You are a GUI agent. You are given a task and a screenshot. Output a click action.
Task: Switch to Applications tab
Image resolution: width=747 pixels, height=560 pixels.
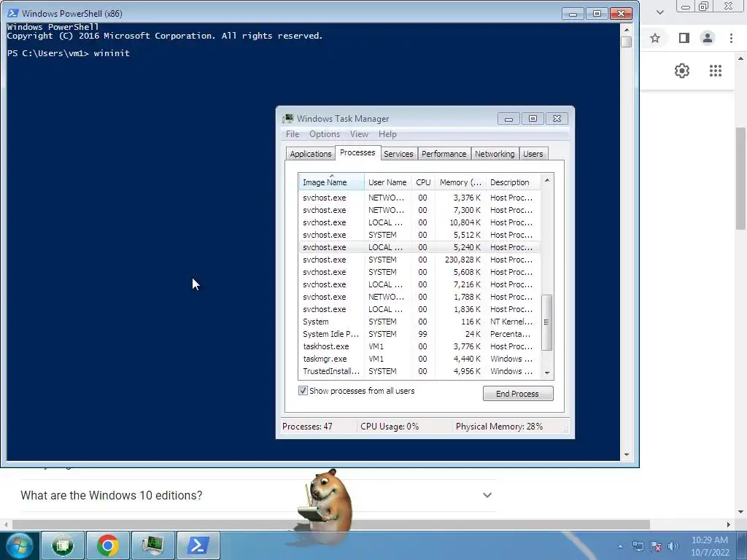(310, 154)
